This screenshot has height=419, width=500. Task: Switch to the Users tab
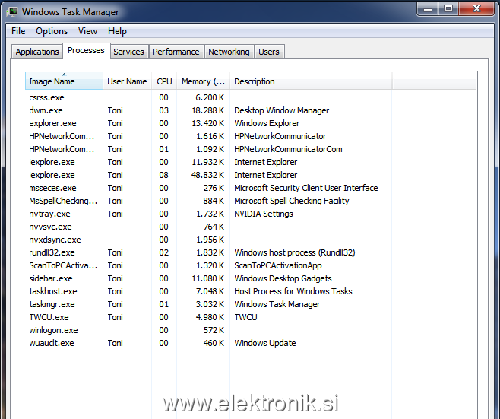[x=269, y=52]
